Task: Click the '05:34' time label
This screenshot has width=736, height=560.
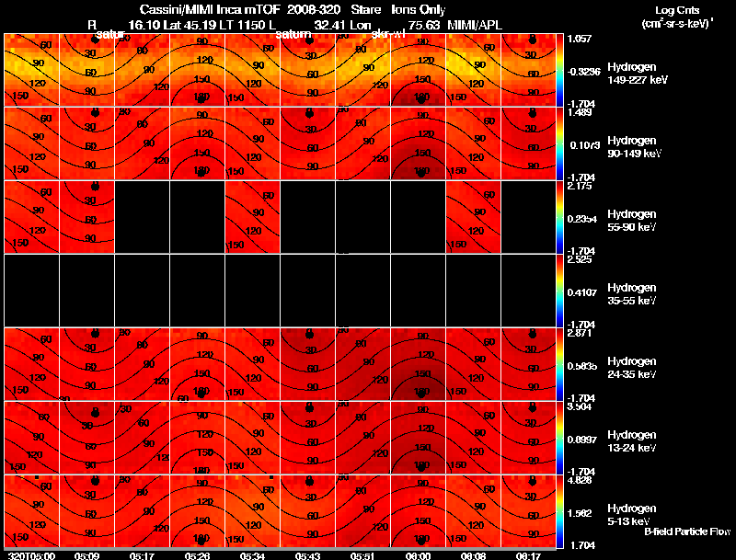Action: [252, 556]
